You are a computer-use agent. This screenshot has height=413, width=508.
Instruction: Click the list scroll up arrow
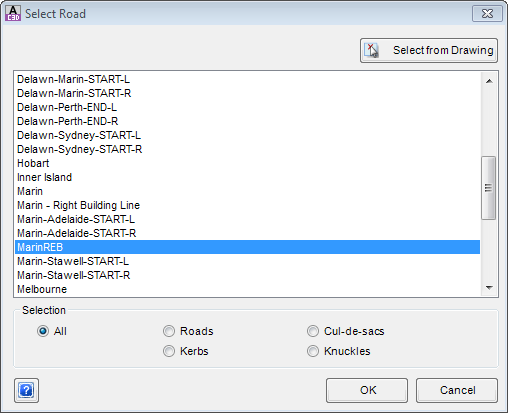point(489,81)
